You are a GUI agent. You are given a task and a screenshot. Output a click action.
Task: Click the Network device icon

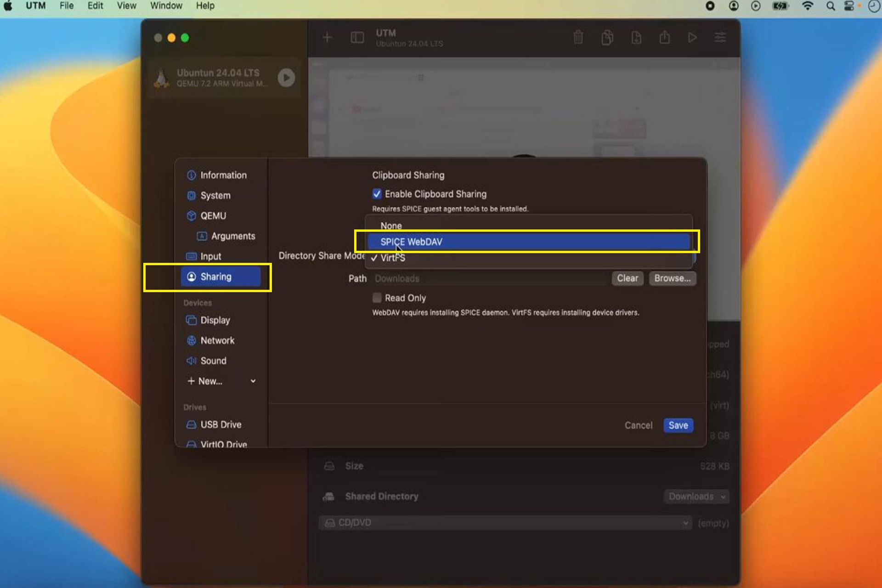(x=192, y=340)
